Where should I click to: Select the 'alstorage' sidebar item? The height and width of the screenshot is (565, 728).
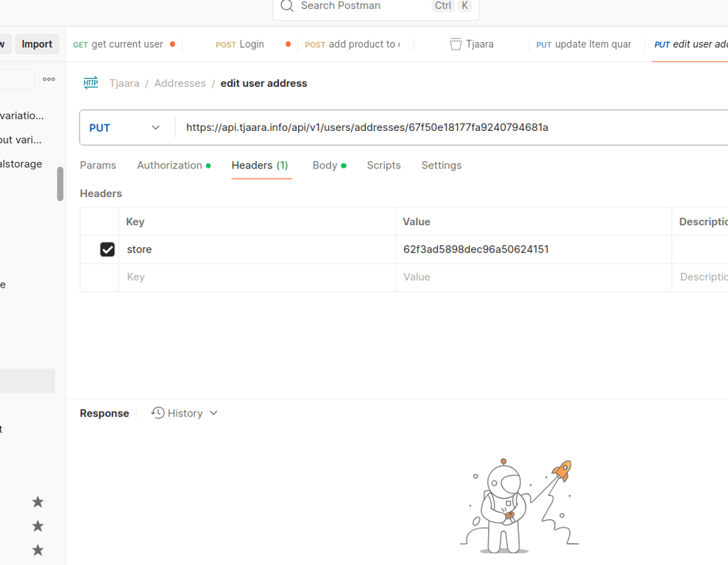[x=21, y=164]
